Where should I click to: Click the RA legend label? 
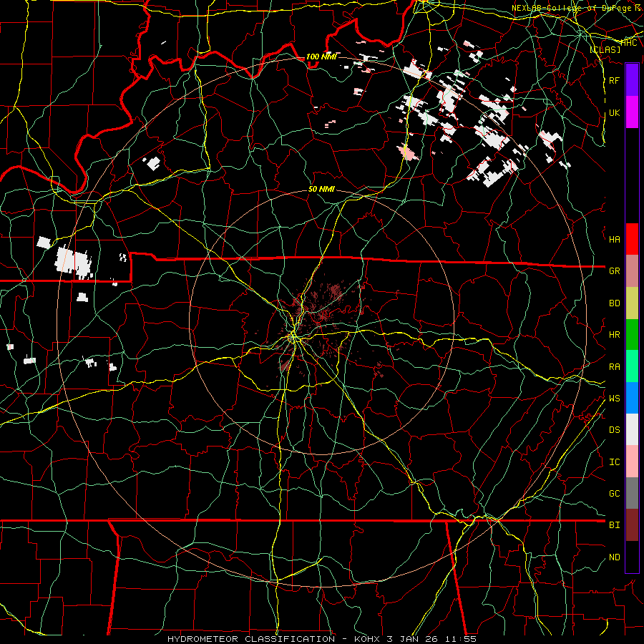[x=614, y=367]
